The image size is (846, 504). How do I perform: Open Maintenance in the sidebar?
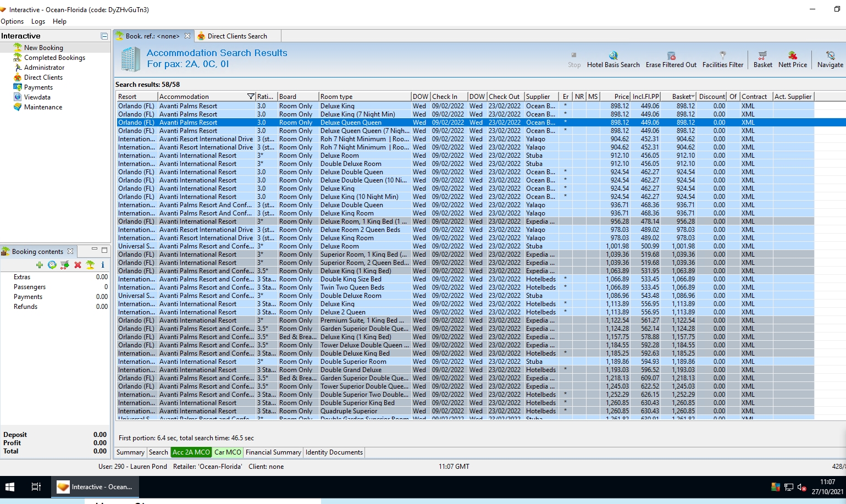pos(43,107)
